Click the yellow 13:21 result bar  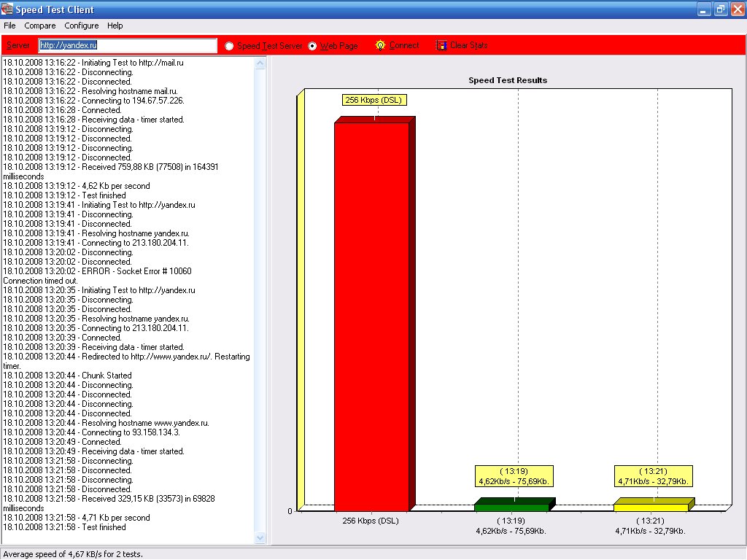click(x=650, y=507)
